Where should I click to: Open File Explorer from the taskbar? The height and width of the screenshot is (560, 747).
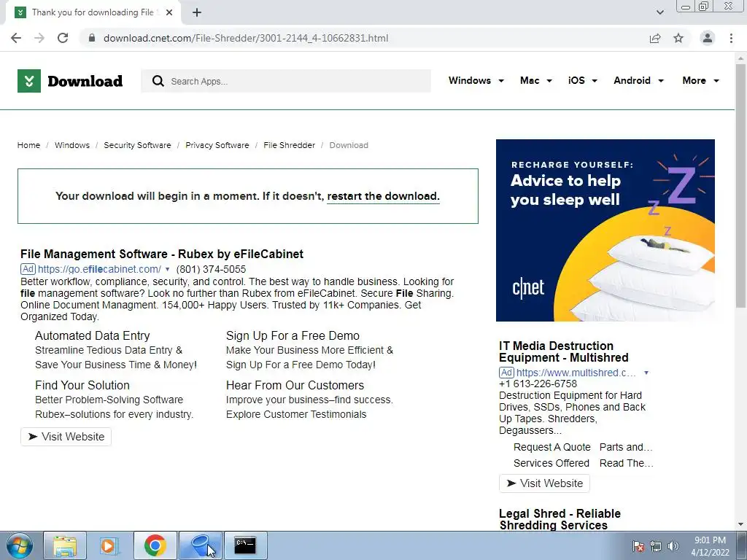tap(65, 545)
